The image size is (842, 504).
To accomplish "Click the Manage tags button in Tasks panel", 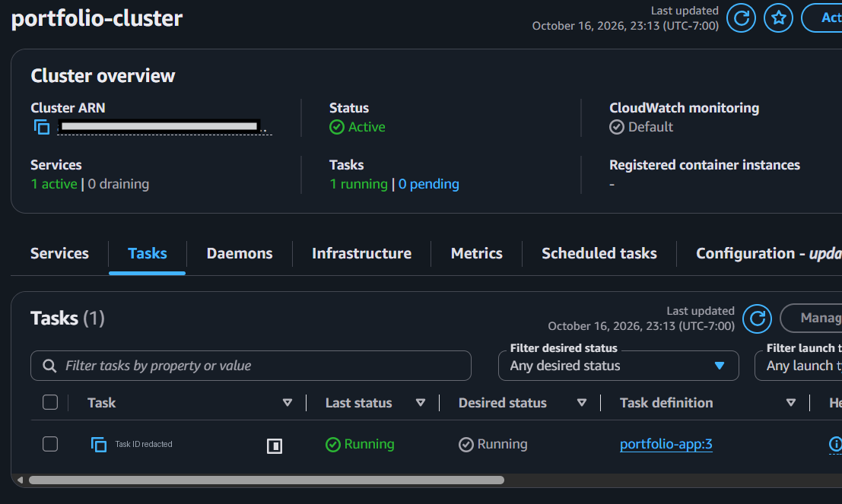I will 812,319.
